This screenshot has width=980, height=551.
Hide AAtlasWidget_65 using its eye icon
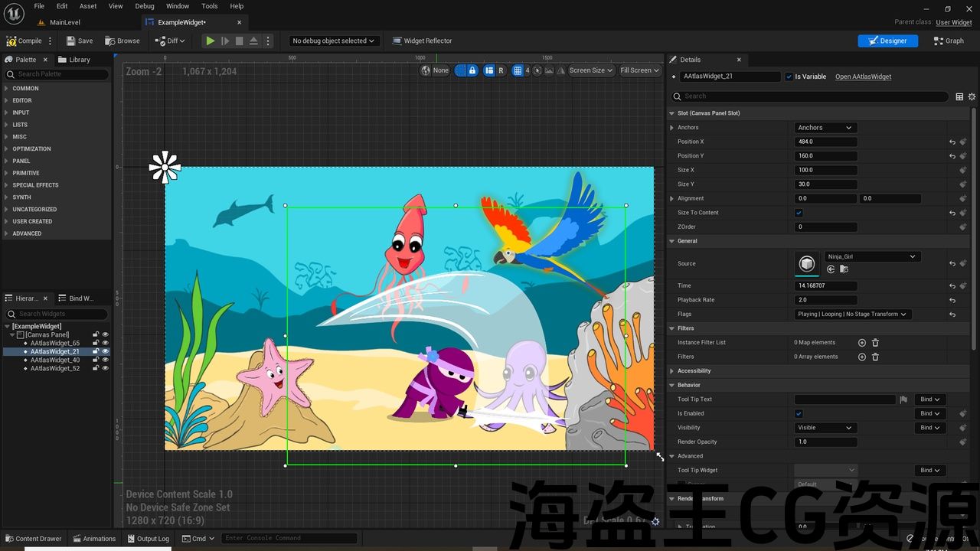[106, 343]
